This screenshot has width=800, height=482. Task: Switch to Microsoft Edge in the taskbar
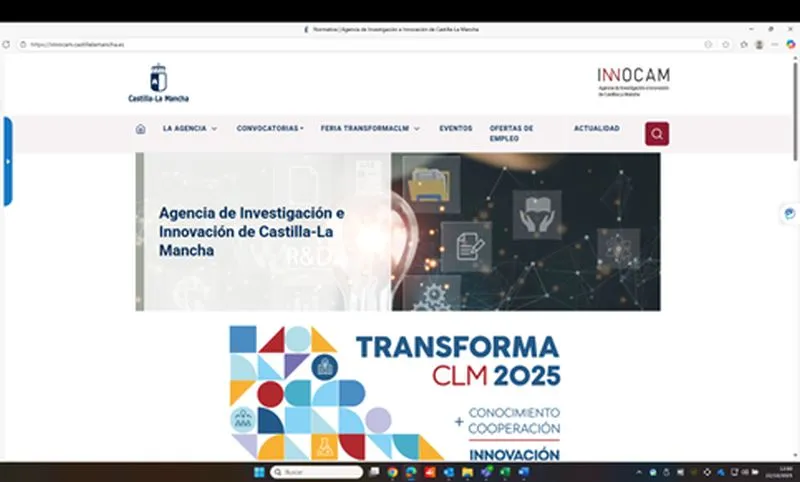(x=411, y=472)
